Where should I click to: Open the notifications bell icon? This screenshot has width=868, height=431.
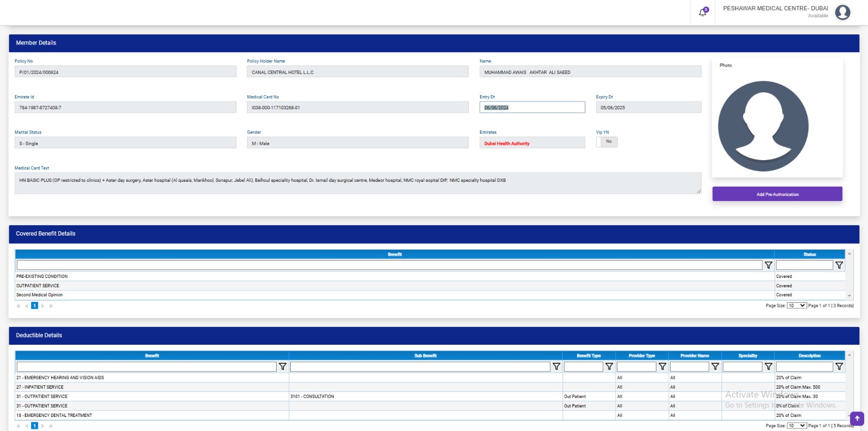click(x=703, y=12)
